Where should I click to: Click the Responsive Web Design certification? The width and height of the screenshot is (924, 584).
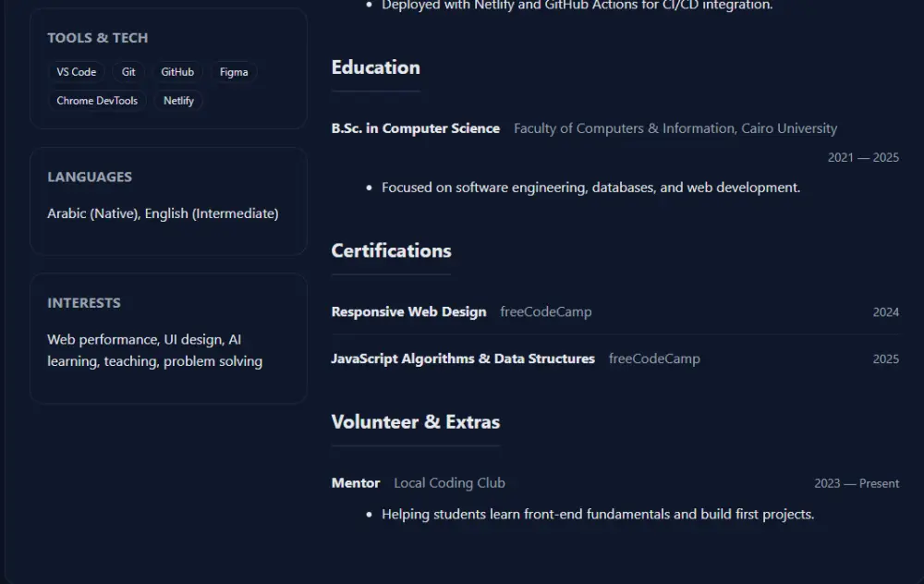pos(409,311)
